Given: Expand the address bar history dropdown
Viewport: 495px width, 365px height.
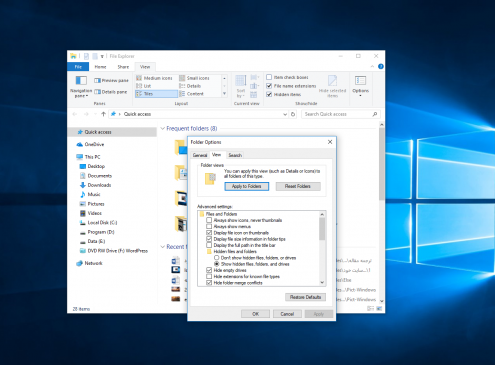Looking at the screenshot, I should click(x=285, y=114).
